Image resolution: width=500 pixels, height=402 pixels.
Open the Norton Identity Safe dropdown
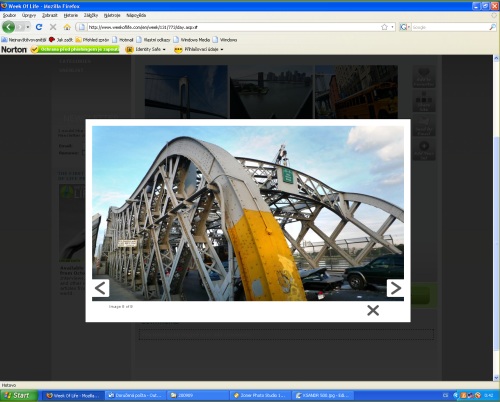point(146,49)
